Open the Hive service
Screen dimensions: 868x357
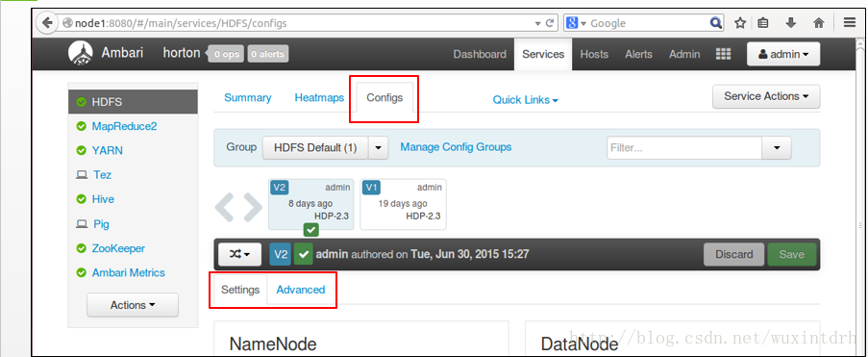(x=104, y=199)
